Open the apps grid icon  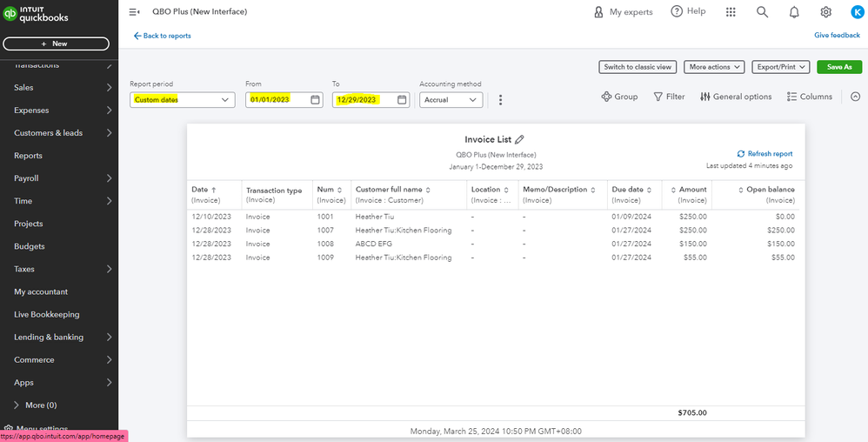pos(731,12)
